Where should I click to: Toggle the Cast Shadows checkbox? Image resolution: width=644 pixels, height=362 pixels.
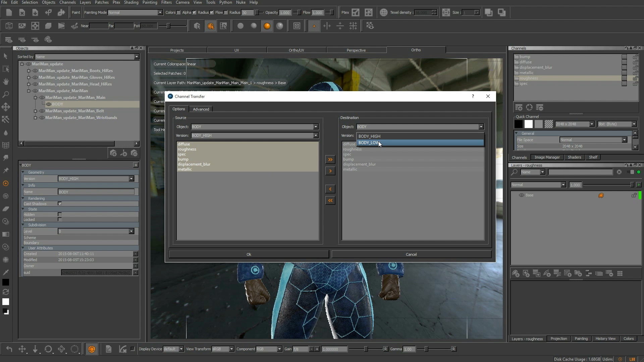pos(60,203)
